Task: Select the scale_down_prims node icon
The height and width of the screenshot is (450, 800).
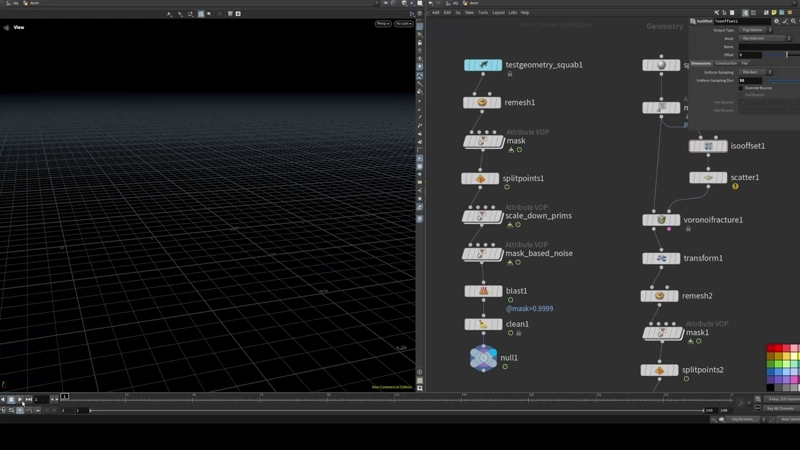Action: pos(482,216)
